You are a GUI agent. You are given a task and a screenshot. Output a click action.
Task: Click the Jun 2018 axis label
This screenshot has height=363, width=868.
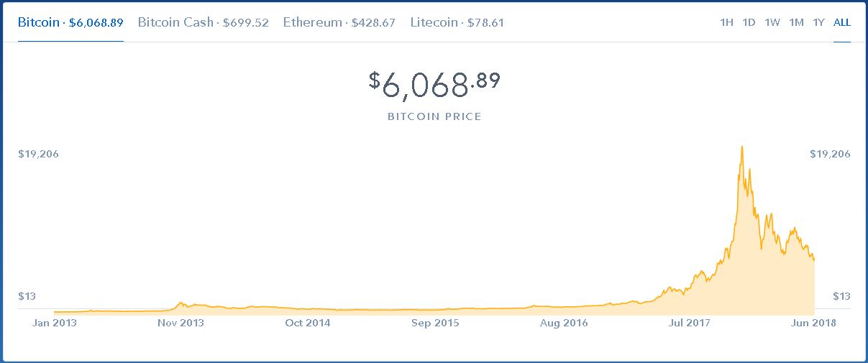pos(815,323)
